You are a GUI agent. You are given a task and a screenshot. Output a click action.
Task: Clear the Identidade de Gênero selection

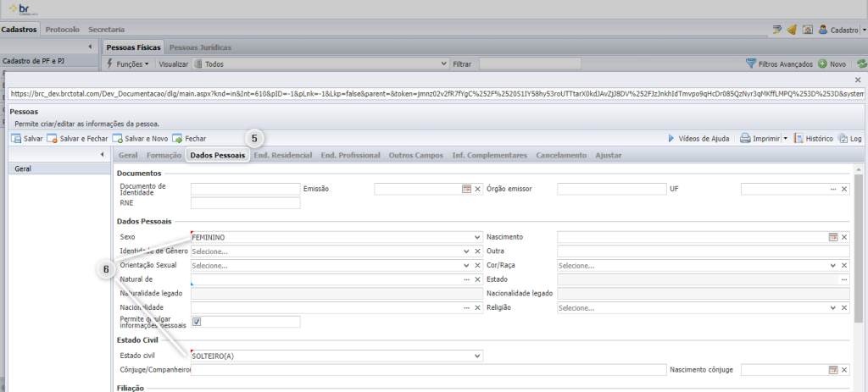click(x=478, y=251)
